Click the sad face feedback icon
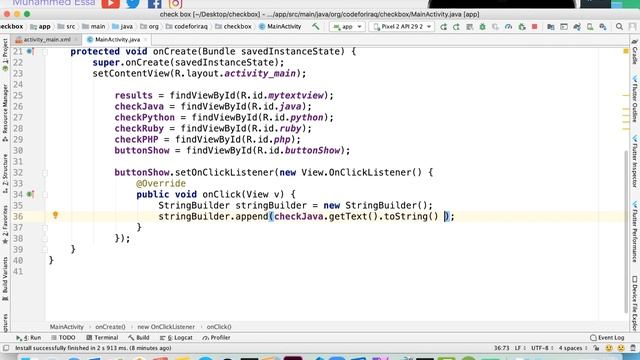This screenshot has width=640, height=360. (x=621, y=348)
